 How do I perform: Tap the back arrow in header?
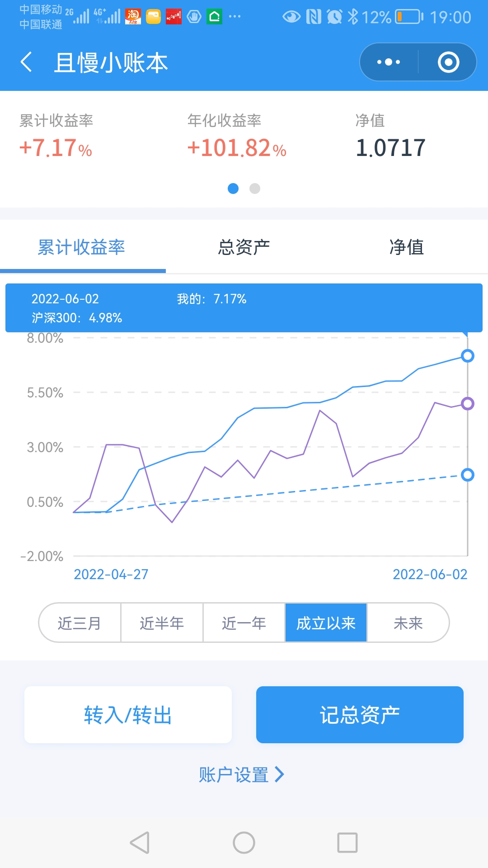pyautogui.click(x=27, y=62)
